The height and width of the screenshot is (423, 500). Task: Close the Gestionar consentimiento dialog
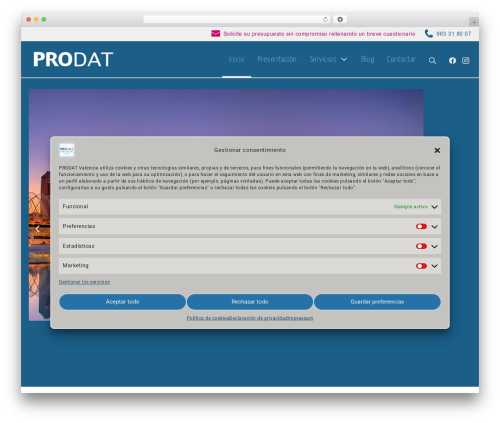437,150
